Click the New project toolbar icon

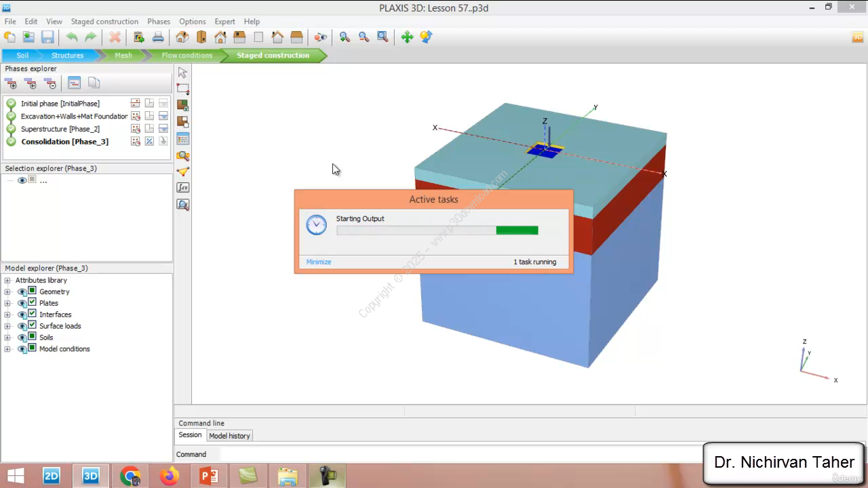click(9, 37)
